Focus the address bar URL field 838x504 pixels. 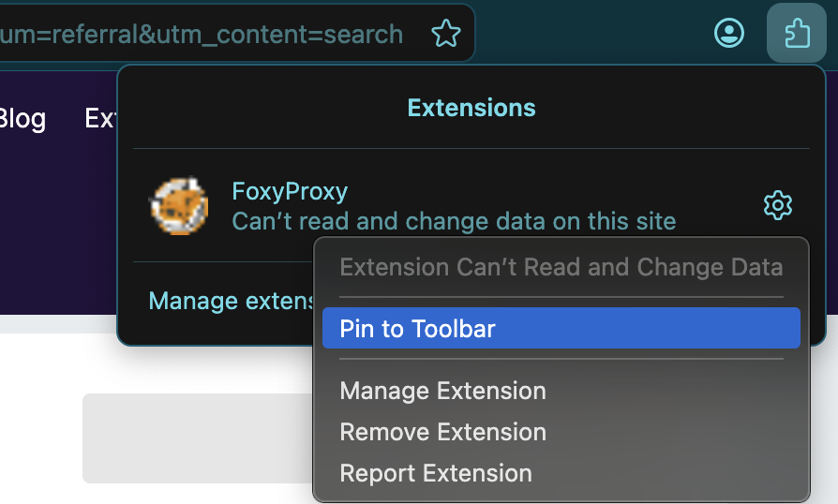[x=202, y=35]
